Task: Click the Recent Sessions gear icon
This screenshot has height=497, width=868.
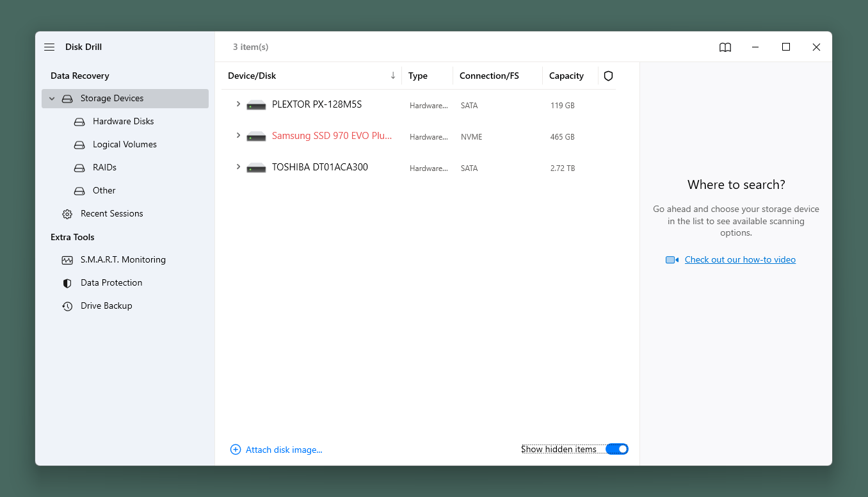Action: click(67, 214)
